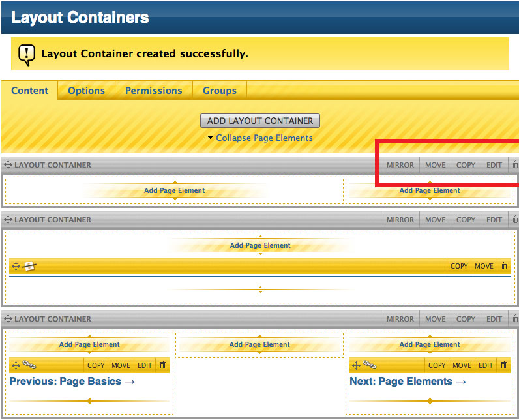
Task: Open the Next: Page Elements link
Action: [408, 382]
